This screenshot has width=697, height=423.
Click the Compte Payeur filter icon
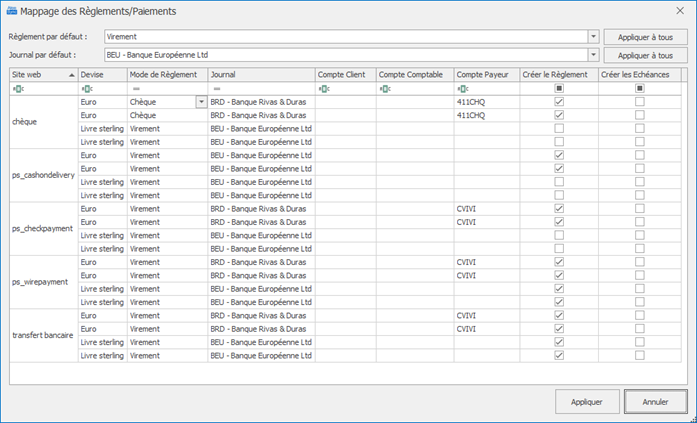pyautogui.click(x=461, y=88)
